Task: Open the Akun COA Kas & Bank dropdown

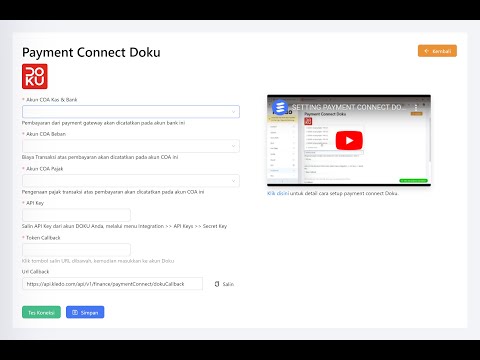Action: click(x=131, y=112)
